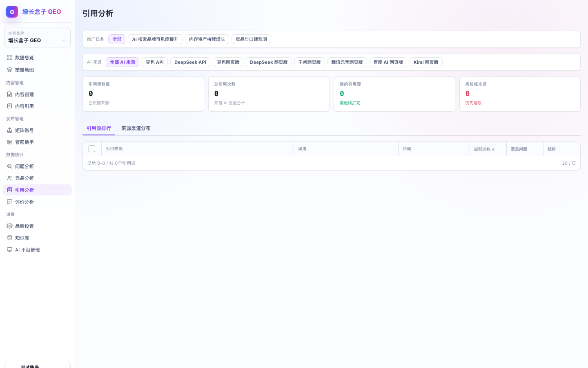Open the 策略地图 menu item
Viewport: 588px width, 368px height.
click(37, 70)
